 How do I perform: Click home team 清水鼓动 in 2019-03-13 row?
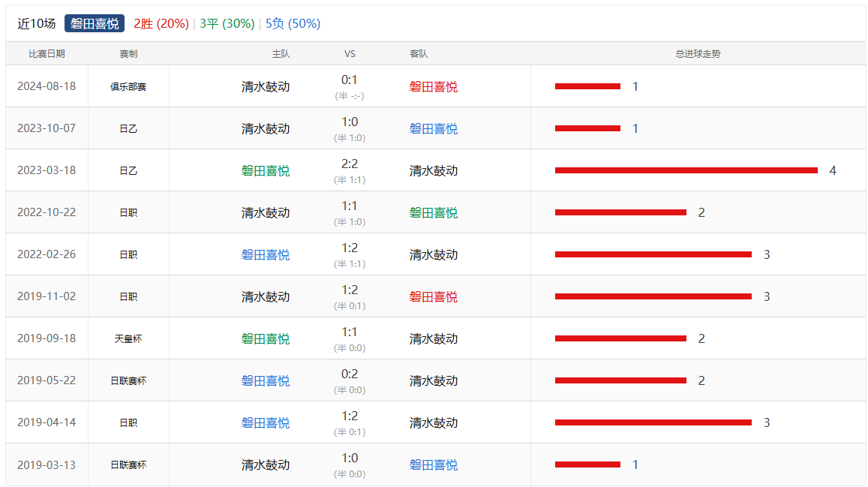(266, 465)
